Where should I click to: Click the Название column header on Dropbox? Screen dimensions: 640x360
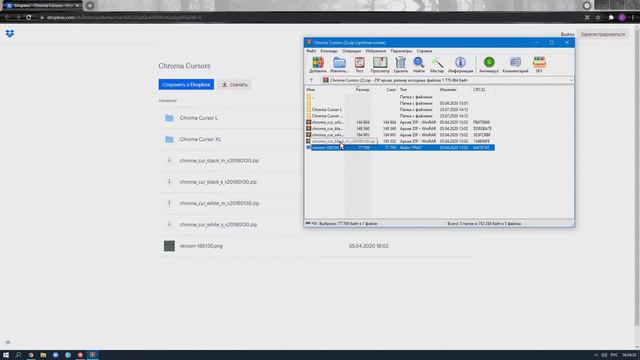pyautogui.click(x=168, y=100)
